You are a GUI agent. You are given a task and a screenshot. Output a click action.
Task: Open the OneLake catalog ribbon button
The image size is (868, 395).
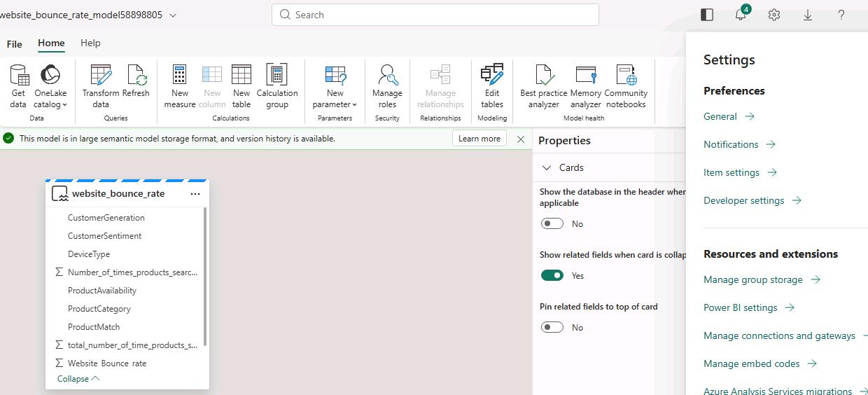(50, 86)
